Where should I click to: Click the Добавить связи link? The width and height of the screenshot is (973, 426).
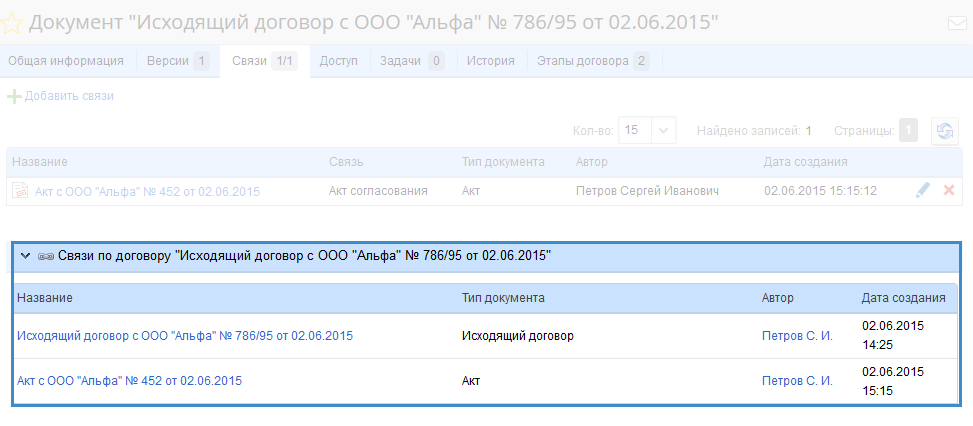[x=69, y=96]
